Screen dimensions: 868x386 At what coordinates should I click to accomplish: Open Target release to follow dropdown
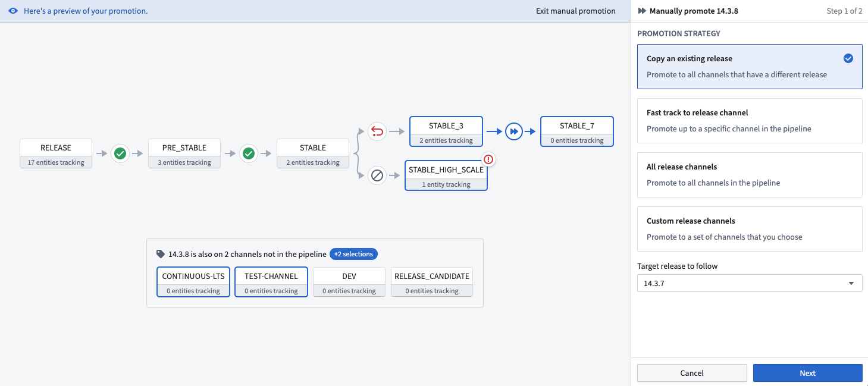coord(750,283)
